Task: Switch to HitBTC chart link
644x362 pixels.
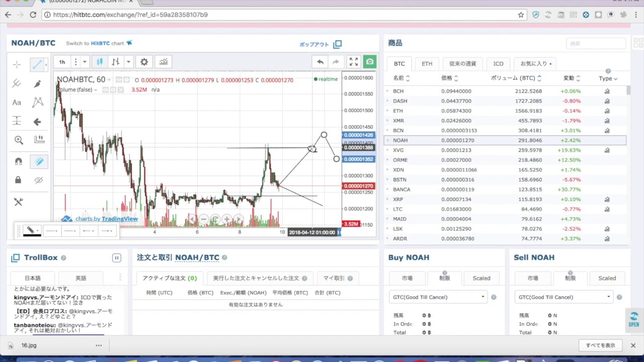Action: [99, 43]
